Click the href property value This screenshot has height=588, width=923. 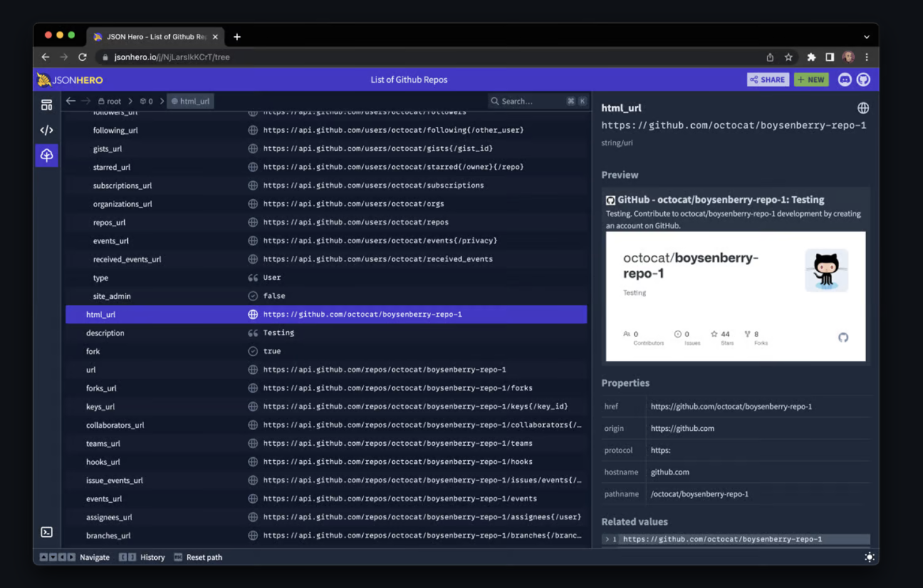click(x=731, y=406)
